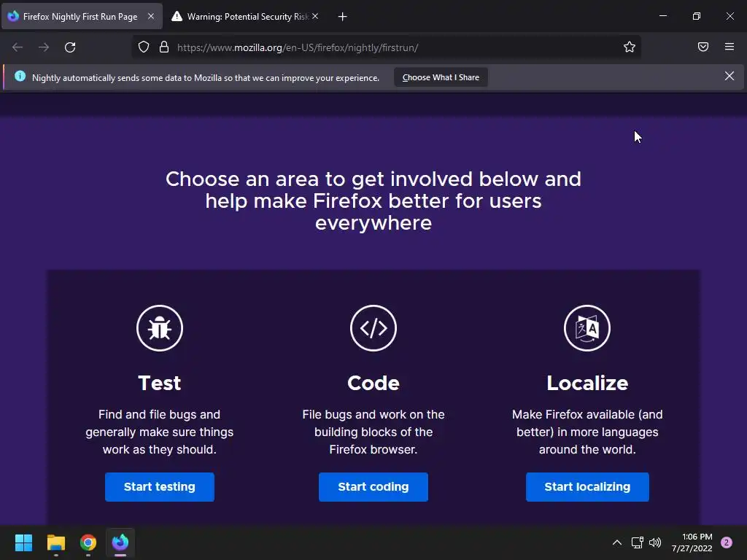Show hidden system tray icons

[617, 542]
